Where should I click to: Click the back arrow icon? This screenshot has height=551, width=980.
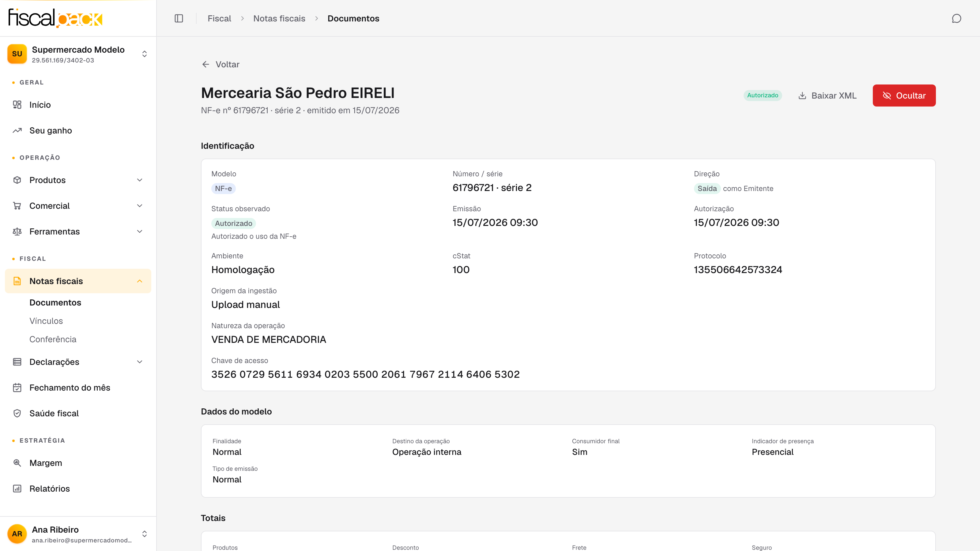(x=206, y=64)
